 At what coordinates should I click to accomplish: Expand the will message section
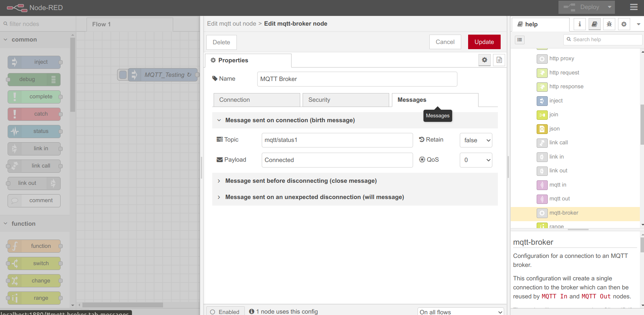pos(355,197)
